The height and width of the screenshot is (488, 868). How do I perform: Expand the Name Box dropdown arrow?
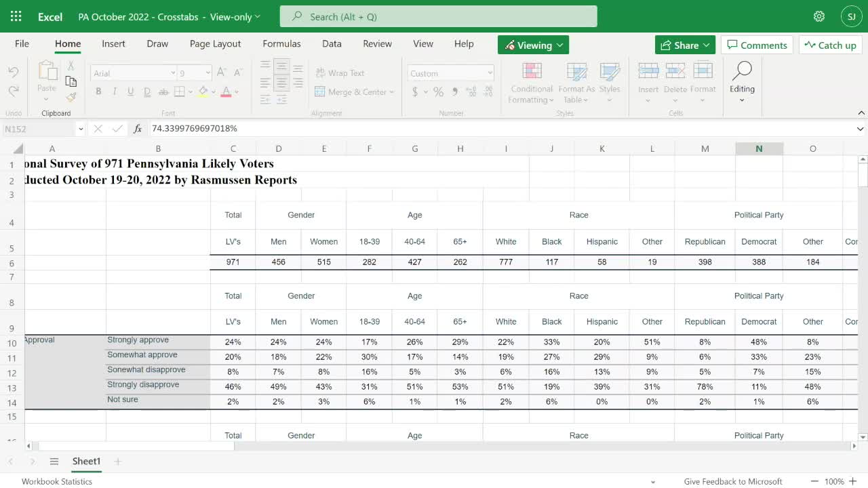coord(81,129)
